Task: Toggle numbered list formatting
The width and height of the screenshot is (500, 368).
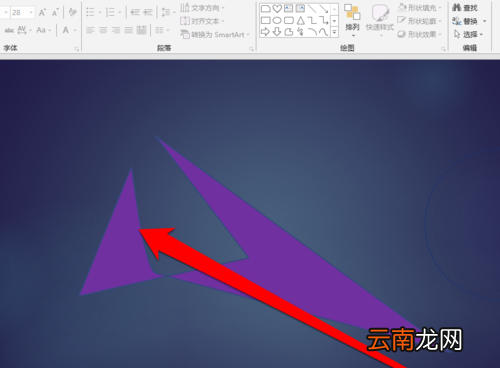Action: (110, 13)
